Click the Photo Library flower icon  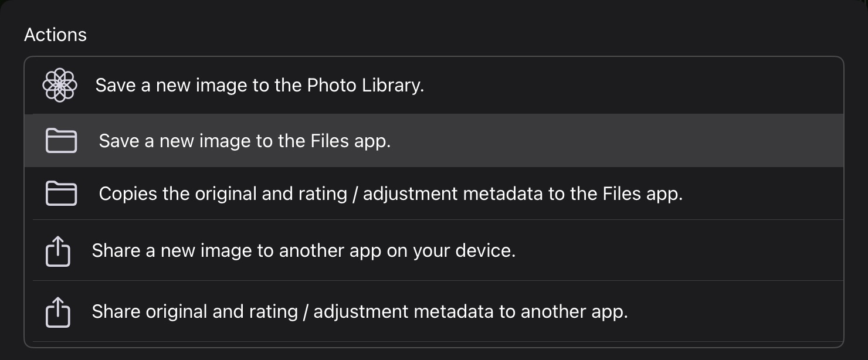pos(60,86)
